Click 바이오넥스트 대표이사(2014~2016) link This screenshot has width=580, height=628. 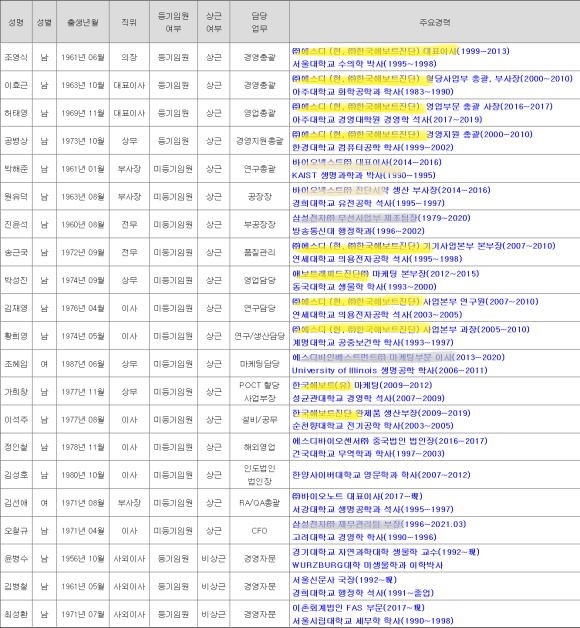click(367, 162)
